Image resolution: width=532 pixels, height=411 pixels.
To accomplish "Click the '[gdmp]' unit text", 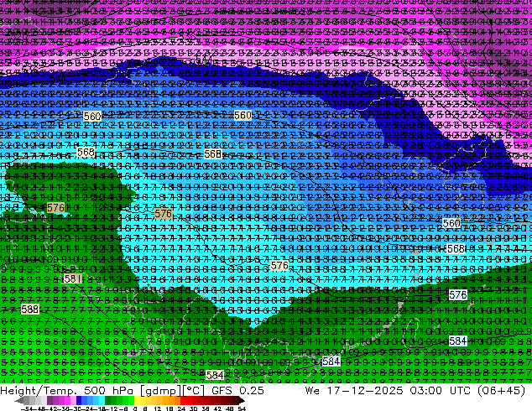I will (159, 391).
